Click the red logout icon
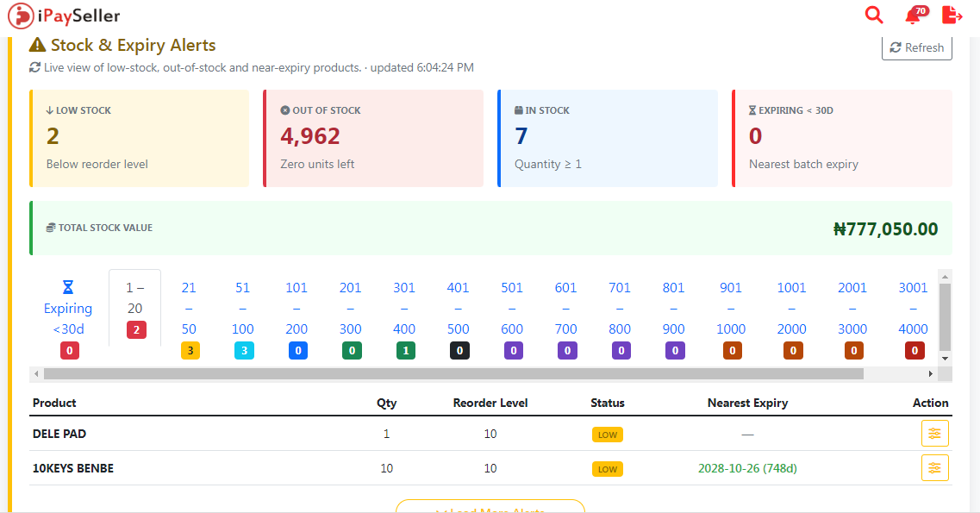980x513 pixels. point(952,15)
